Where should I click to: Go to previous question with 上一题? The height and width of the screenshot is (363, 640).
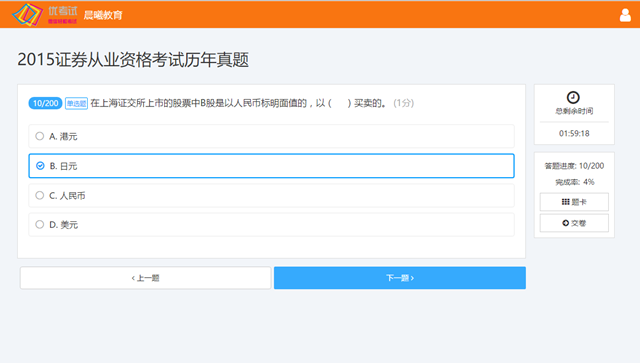(145, 278)
